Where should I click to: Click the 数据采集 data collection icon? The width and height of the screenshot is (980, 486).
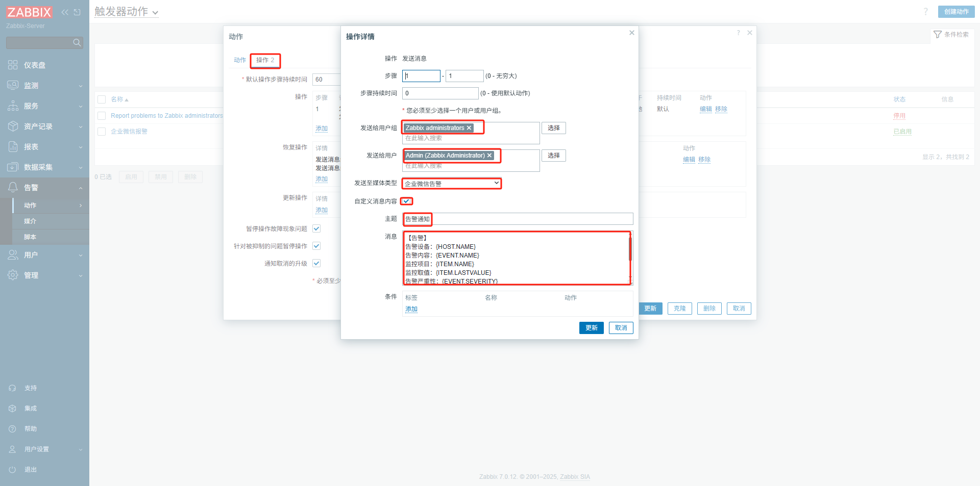[13, 167]
